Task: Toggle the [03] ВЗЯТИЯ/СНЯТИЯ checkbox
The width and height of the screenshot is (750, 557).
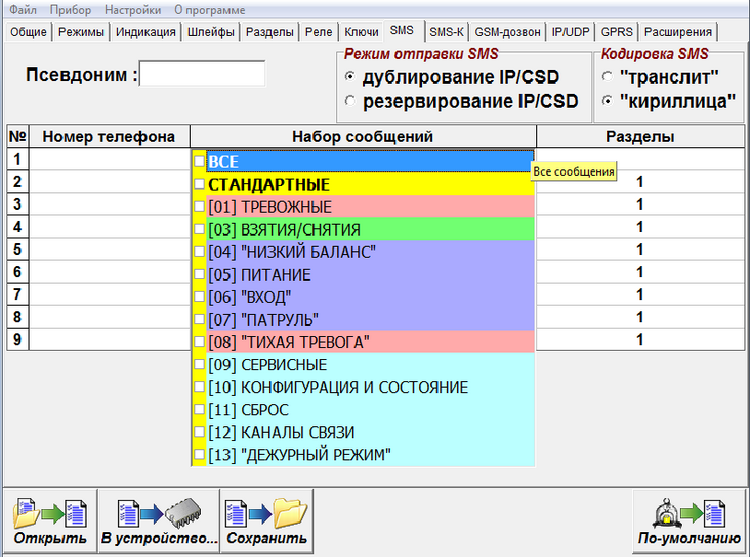Action: pyautogui.click(x=200, y=229)
